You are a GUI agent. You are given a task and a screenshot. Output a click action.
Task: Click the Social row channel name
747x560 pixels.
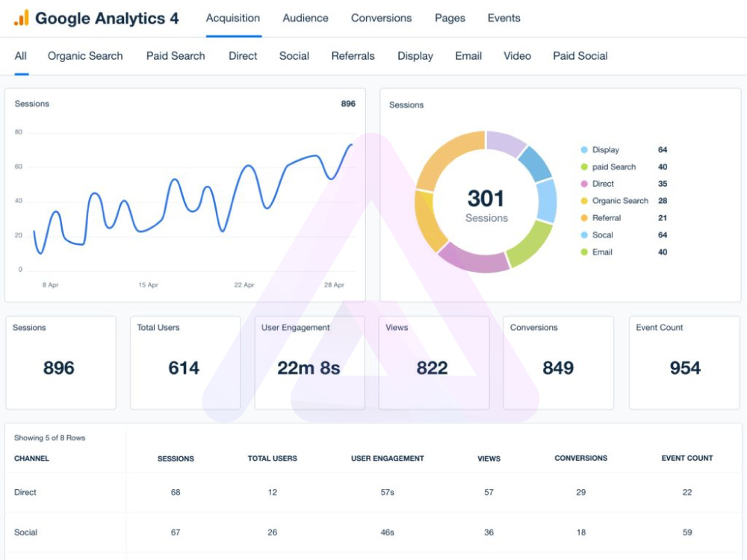point(25,532)
